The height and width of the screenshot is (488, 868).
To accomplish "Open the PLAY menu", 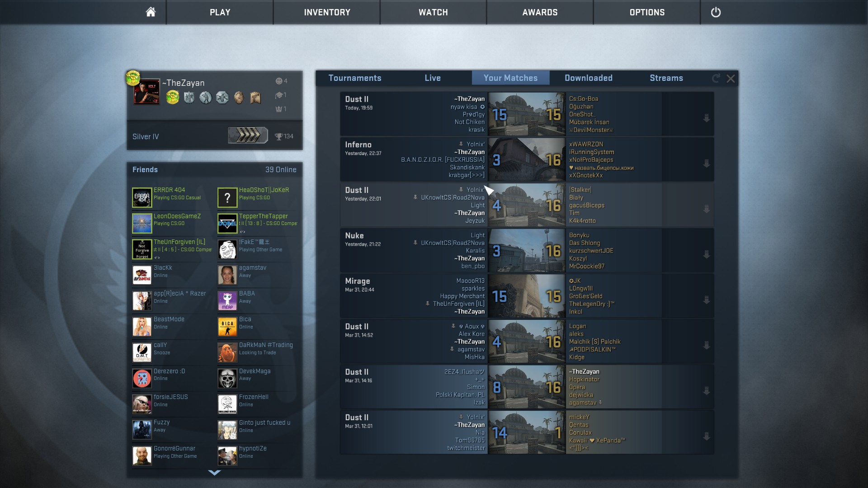I will pos(220,12).
